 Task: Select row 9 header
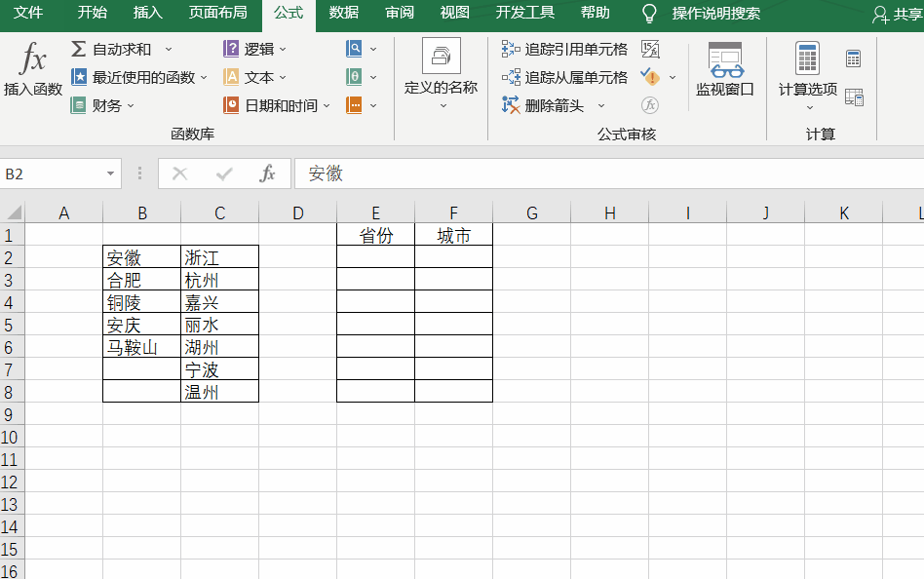(12, 414)
